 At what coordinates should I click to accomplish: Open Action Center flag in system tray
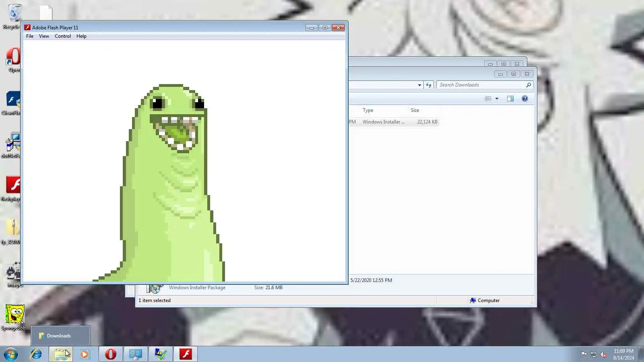584,354
